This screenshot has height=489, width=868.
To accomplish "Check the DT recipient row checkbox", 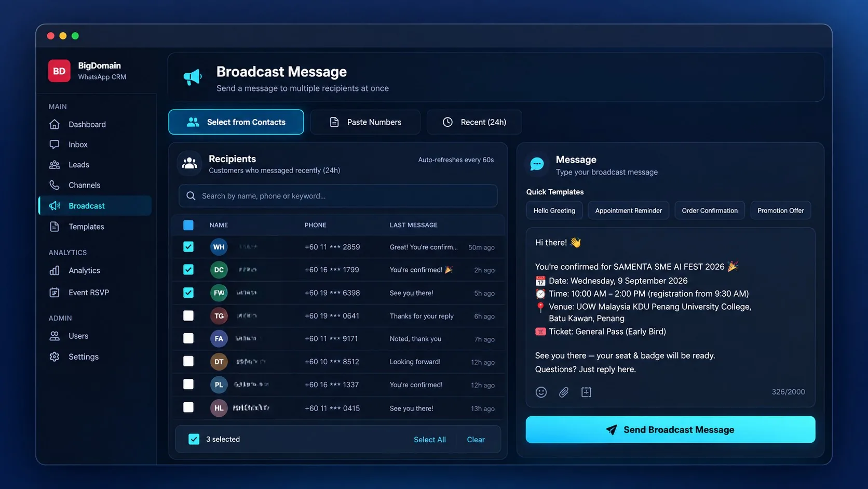I will pos(188,361).
